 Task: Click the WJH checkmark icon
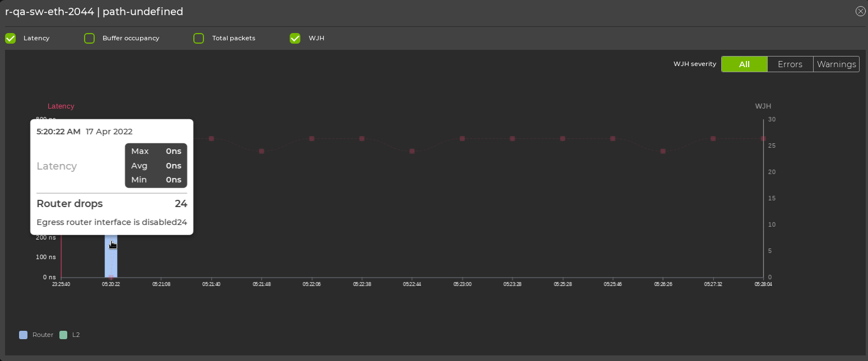pyautogui.click(x=295, y=38)
